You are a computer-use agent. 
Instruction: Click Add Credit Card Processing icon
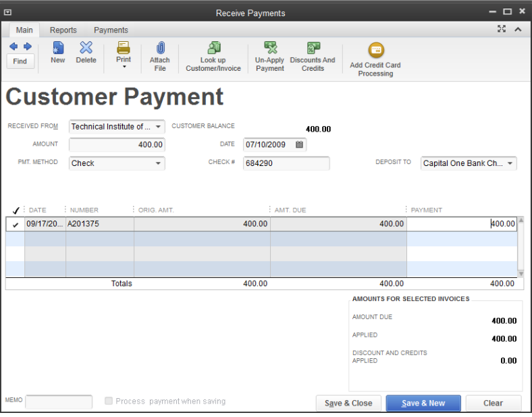pyautogui.click(x=376, y=51)
